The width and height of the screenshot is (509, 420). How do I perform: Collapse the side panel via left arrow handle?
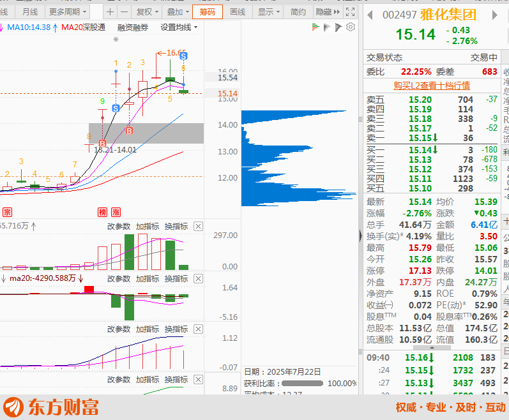(x=360, y=236)
